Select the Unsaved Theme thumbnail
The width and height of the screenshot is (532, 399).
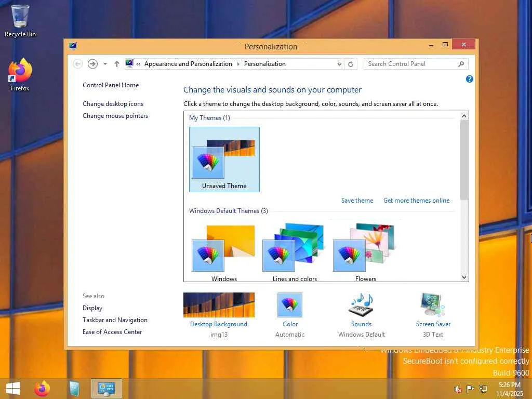(x=224, y=159)
